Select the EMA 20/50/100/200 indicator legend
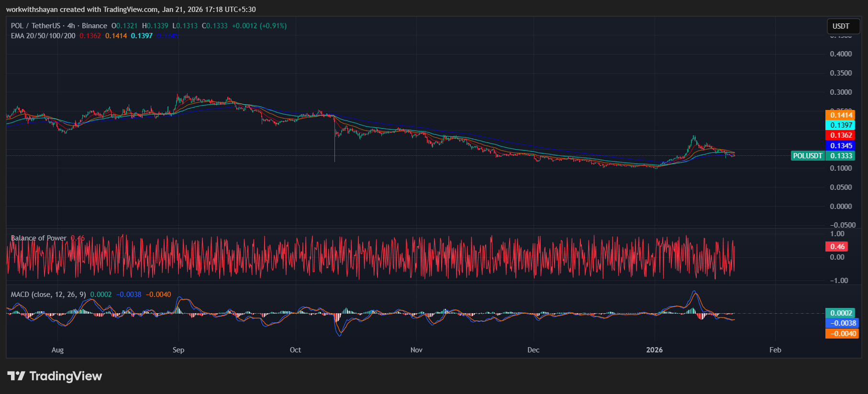Image resolution: width=868 pixels, height=394 pixels. pos(43,36)
